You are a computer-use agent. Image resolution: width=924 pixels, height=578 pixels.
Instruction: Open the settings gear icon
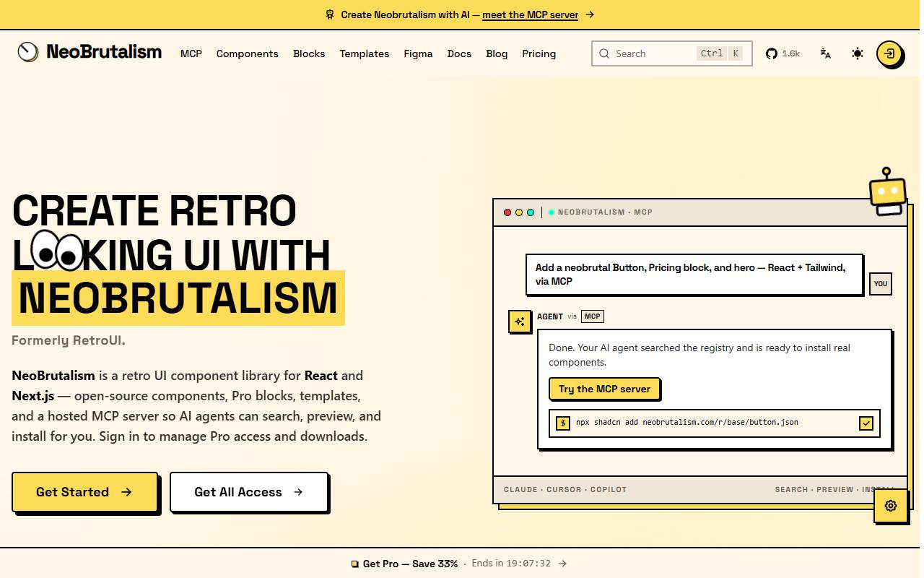coord(891,506)
